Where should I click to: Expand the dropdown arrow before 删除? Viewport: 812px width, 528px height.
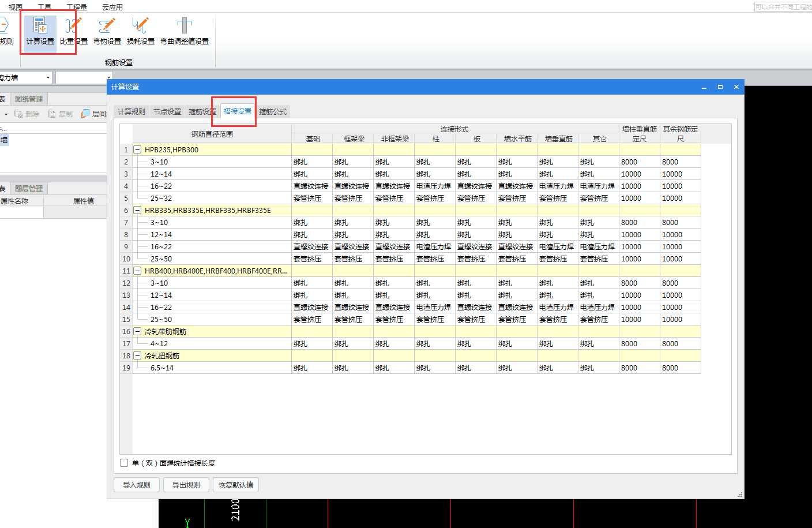coord(6,114)
